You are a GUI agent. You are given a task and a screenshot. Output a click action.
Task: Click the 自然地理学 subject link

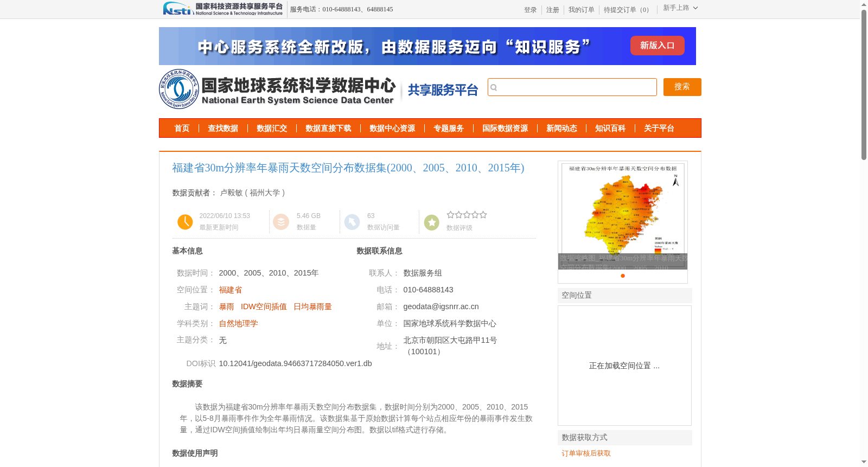coord(238,323)
